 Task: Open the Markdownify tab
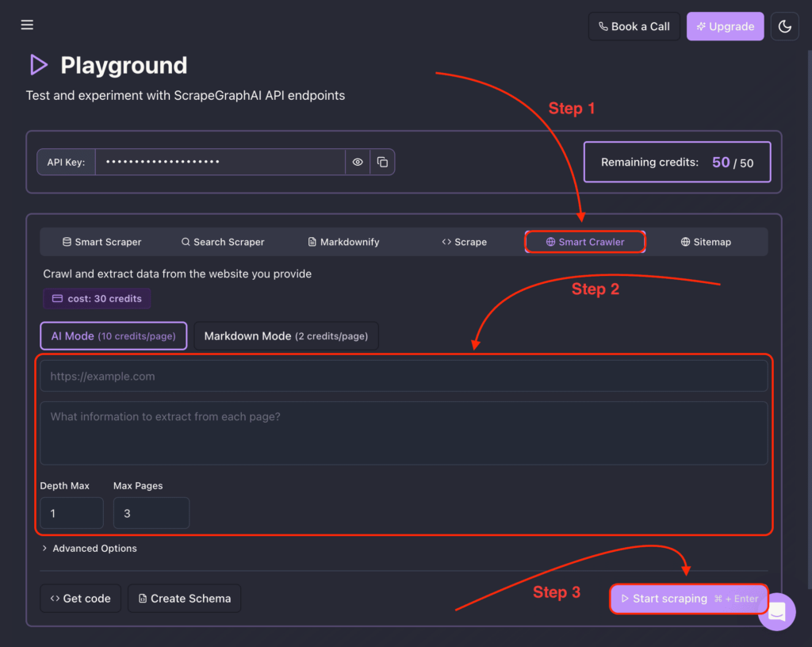343,242
